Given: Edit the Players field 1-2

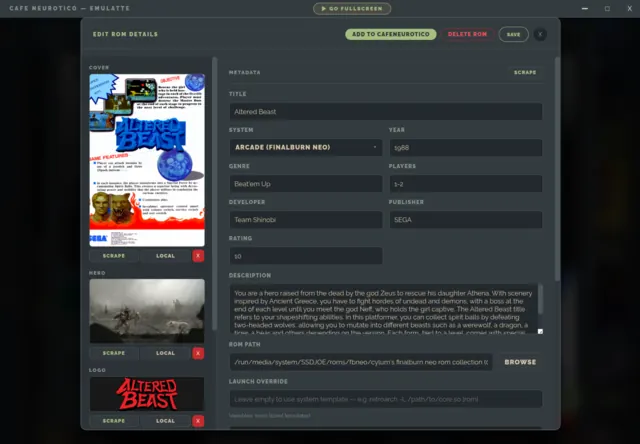Looking at the screenshot, I should pyautogui.click(x=466, y=184).
